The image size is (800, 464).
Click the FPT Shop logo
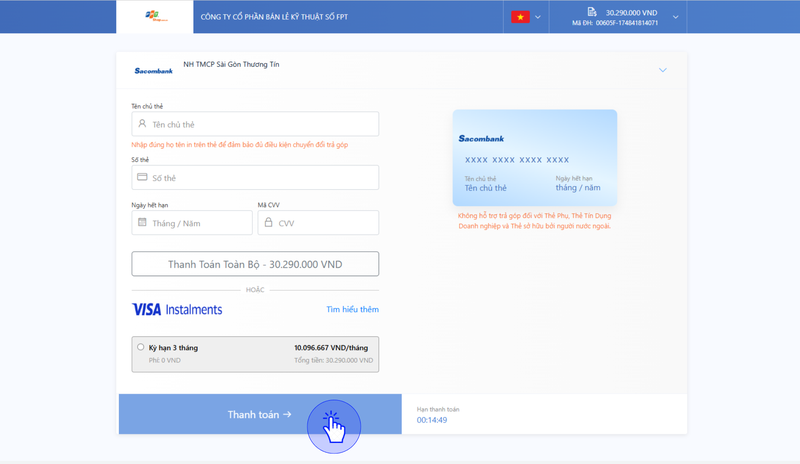coord(156,16)
